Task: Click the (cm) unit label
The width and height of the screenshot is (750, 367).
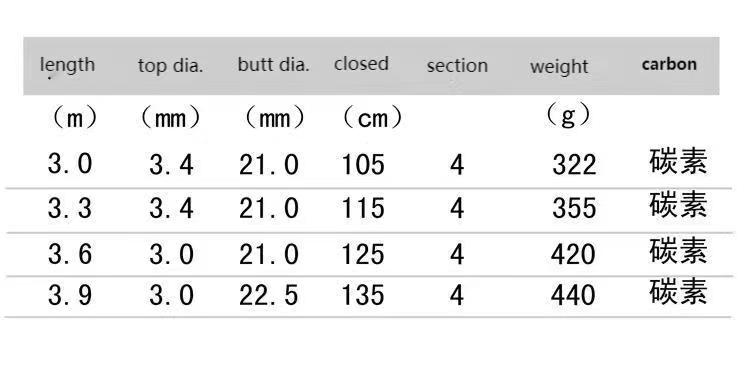Action: [373, 118]
